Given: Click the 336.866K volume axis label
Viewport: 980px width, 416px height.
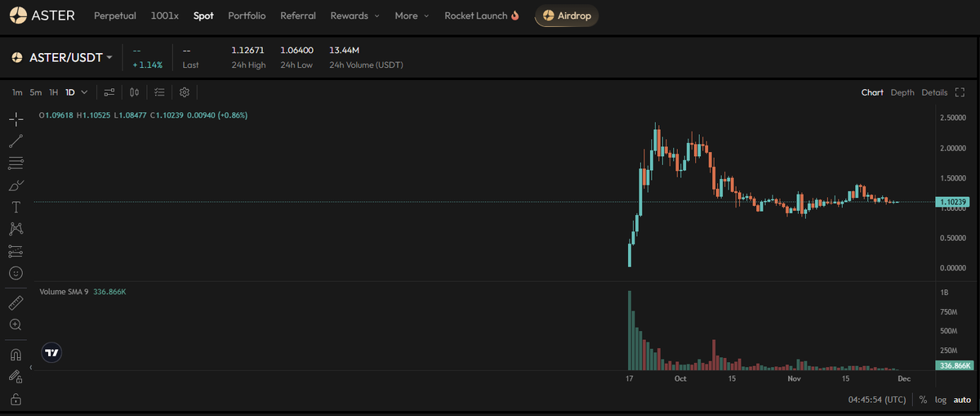Looking at the screenshot, I should click(955, 365).
